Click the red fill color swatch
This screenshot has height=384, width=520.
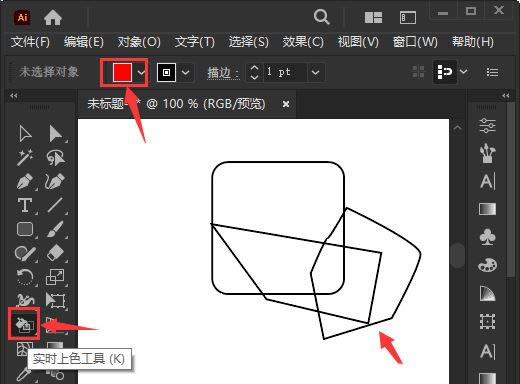click(122, 72)
